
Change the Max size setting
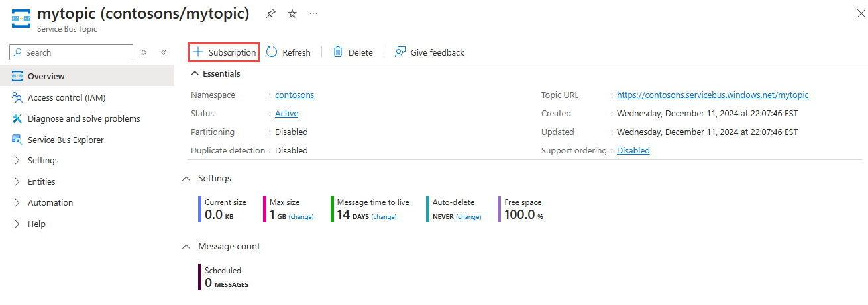pos(301,217)
